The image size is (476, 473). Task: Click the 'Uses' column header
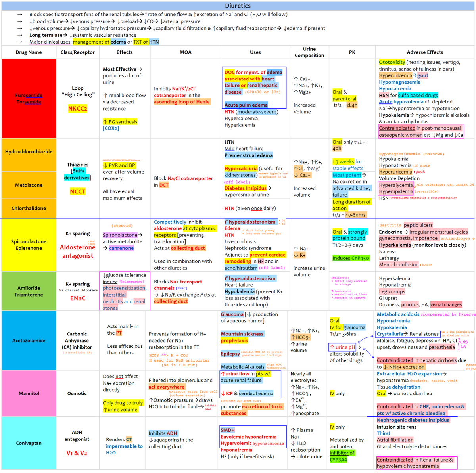[x=255, y=52]
